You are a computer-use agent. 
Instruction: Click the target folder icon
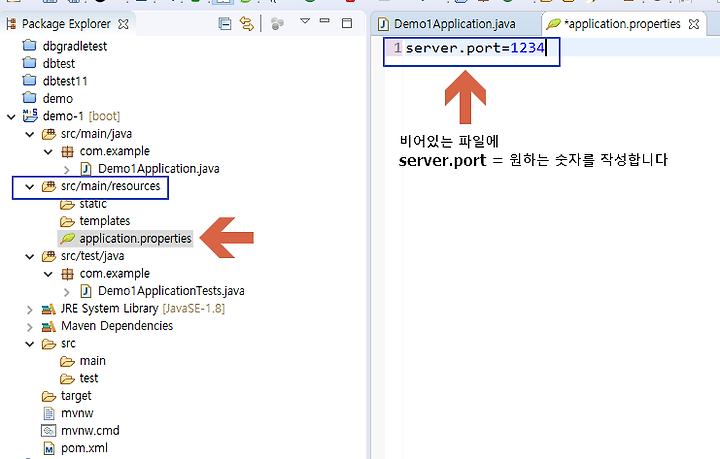coord(49,396)
